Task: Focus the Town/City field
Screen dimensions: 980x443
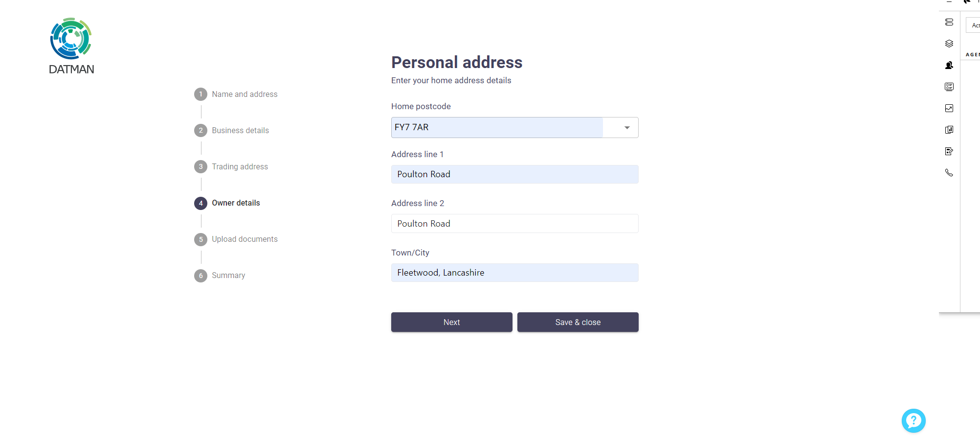Action: point(515,273)
